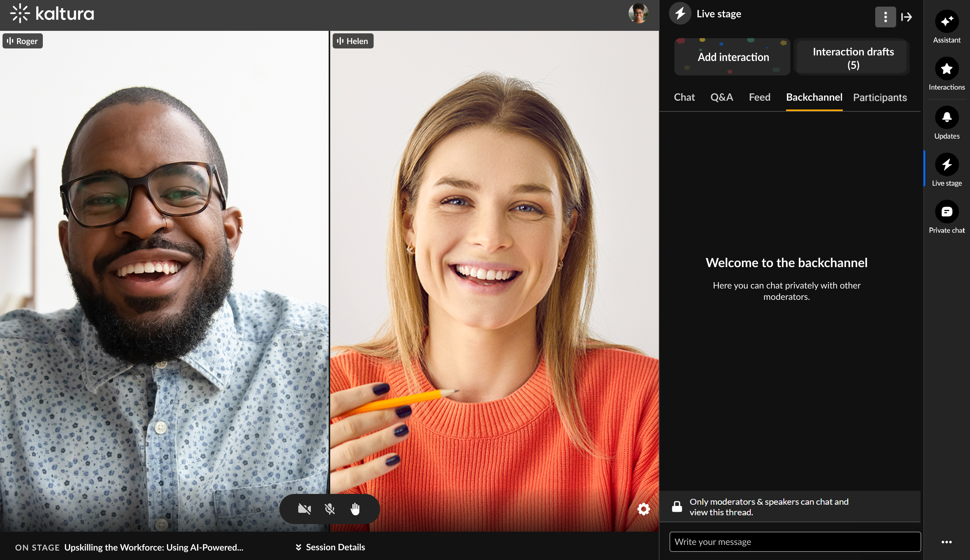This screenshot has width=970, height=560.
Task: Turn on the camera
Action: point(304,509)
